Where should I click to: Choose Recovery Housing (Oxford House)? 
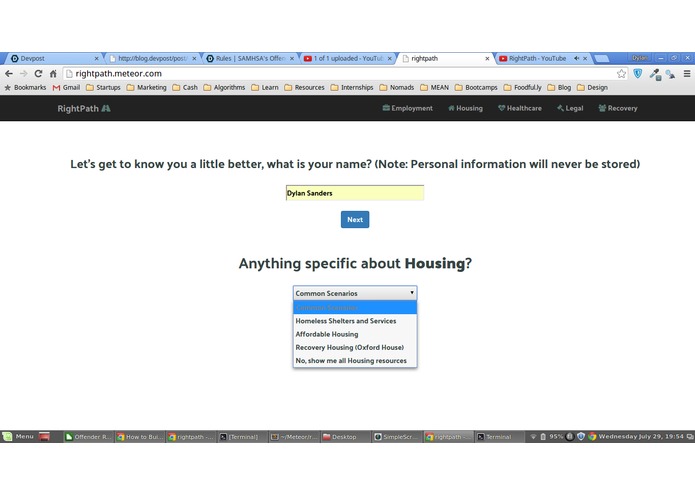(x=355, y=347)
